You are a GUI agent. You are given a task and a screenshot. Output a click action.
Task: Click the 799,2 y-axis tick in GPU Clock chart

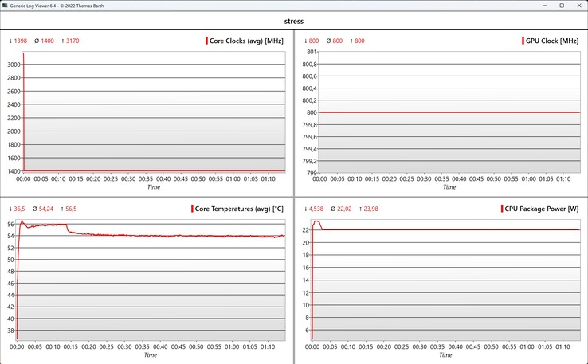pyautogui.click(x=309, y=161)
